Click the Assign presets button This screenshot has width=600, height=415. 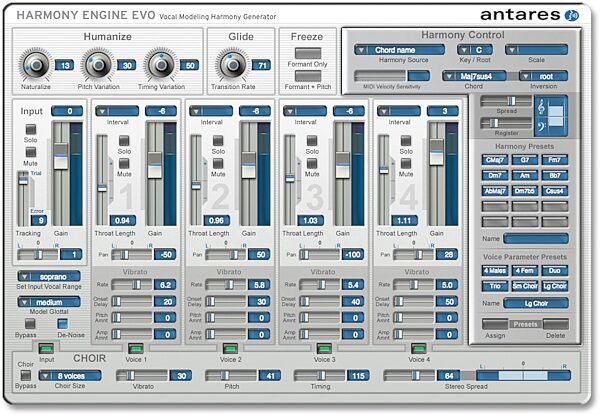[x=495, y=324]
